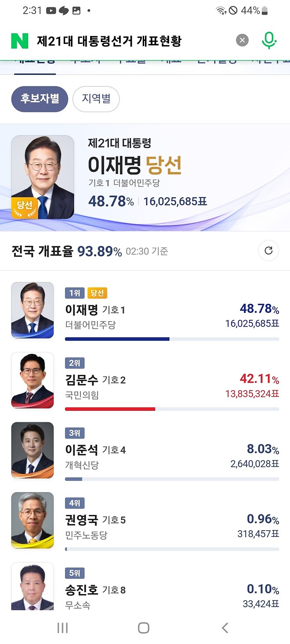The image size is (290, 644).
Task: Select the 후보자별 view pill
Action: [39, 99]
